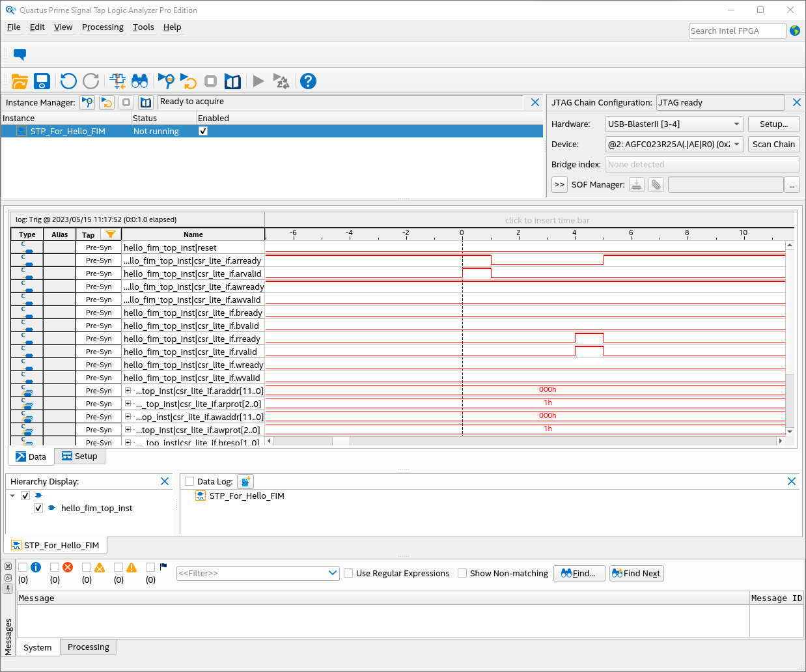The width and height of the screenshot is (806, 672).
Task: Click the Autorun Analysis icon in main toolbar
Action: tap(188, 81)
